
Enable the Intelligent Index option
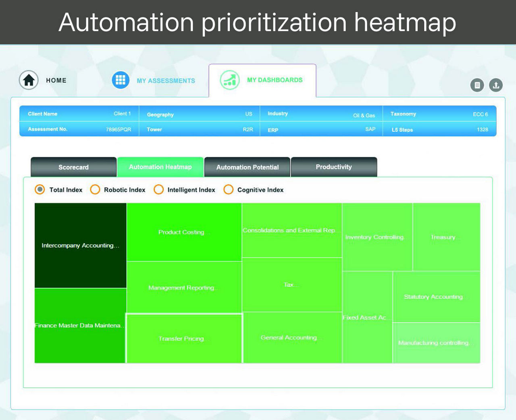(159, 189)
